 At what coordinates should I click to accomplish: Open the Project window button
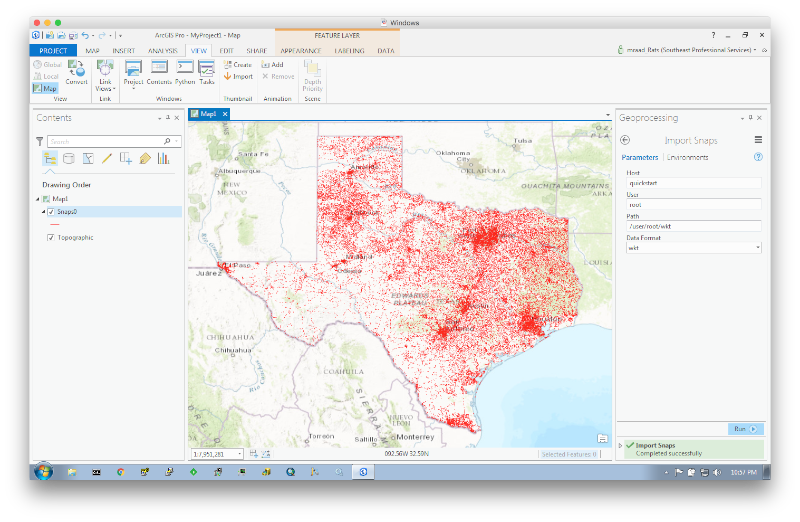pyautogui.click(x=133, y=73)
